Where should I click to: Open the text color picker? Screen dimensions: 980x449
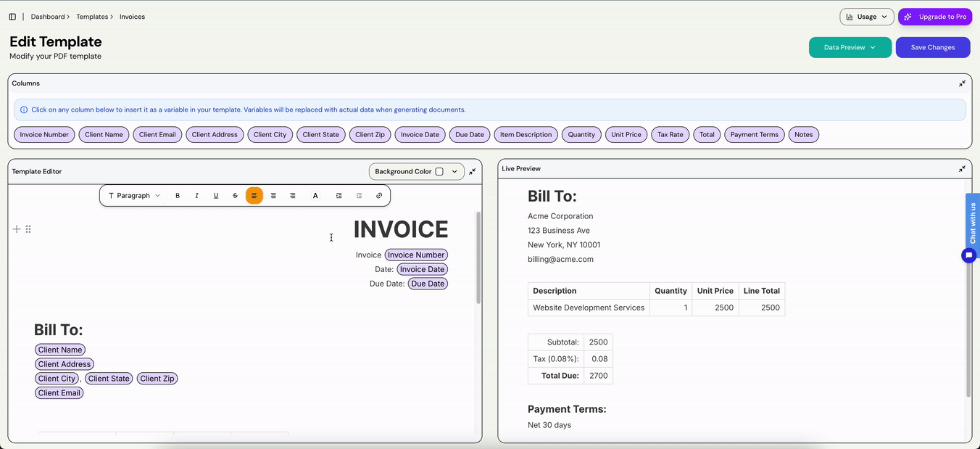(x=315, y=196)
